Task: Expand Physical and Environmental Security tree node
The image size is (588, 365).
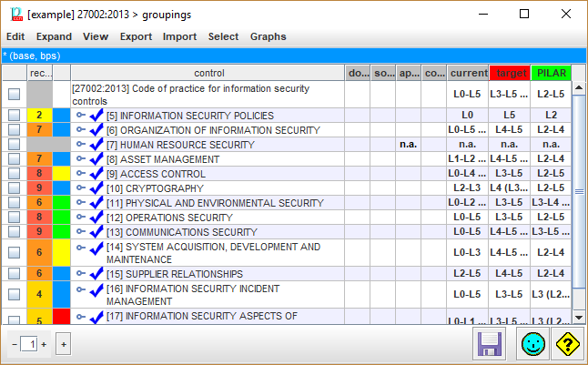Action: point(81,203)
